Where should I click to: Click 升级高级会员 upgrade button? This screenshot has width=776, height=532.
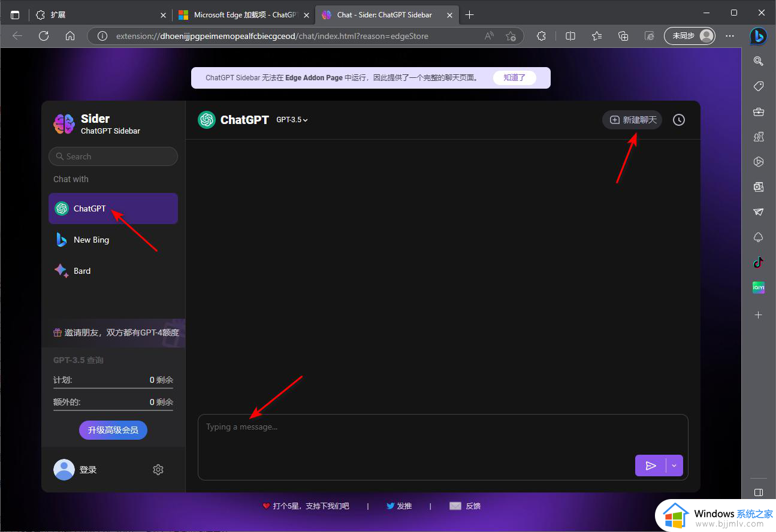tap(113, 430)
